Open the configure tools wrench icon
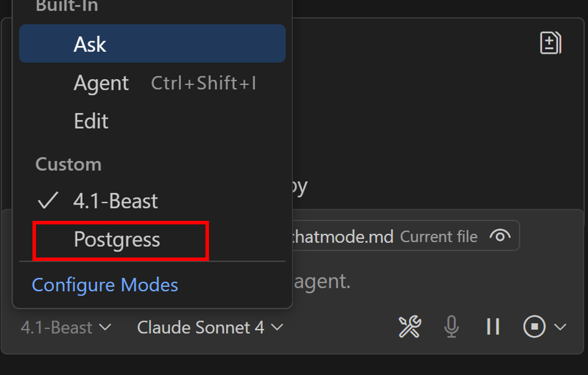This screenshot has width=588, height=375. pos(410,327)
